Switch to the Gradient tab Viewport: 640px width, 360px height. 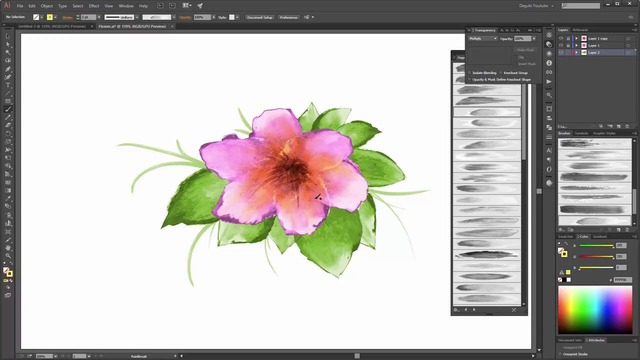pos(600,236)
